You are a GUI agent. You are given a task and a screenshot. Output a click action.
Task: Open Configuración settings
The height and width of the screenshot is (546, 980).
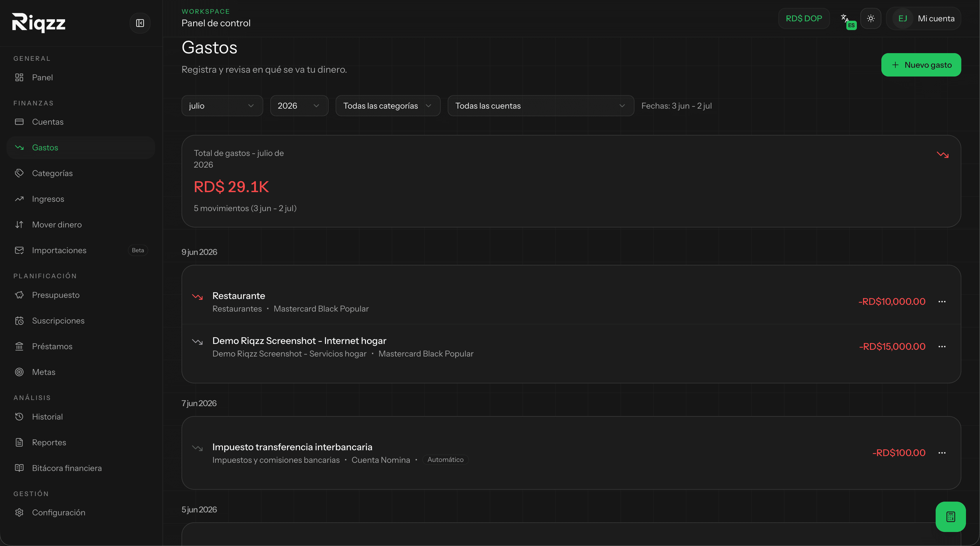(81, 512)
